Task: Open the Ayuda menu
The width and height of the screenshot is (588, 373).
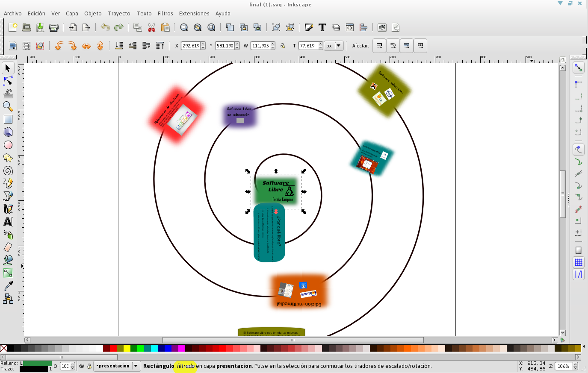Action: [x=223, y=14]
